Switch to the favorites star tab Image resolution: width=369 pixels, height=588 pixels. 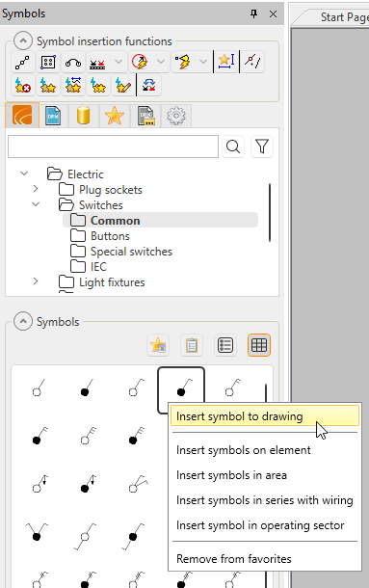click(x=115, y=116)
